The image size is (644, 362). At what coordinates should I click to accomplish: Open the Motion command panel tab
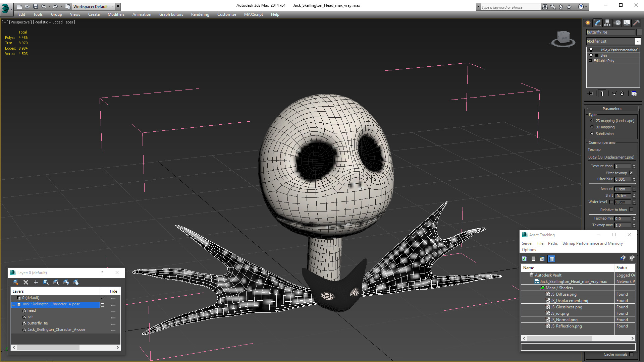coord(618,23)
